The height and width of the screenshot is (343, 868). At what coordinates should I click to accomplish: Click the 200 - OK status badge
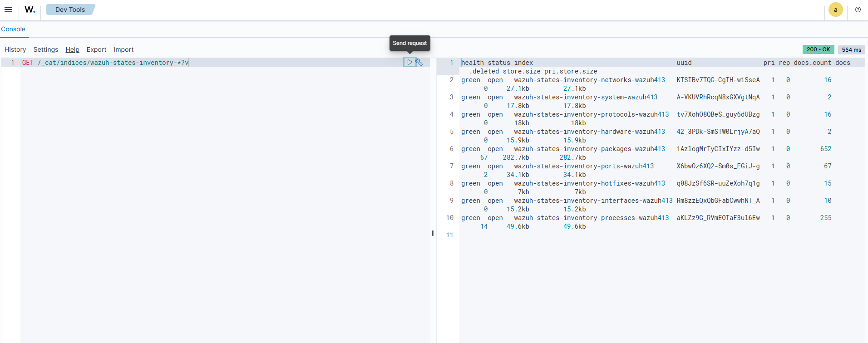818,49
